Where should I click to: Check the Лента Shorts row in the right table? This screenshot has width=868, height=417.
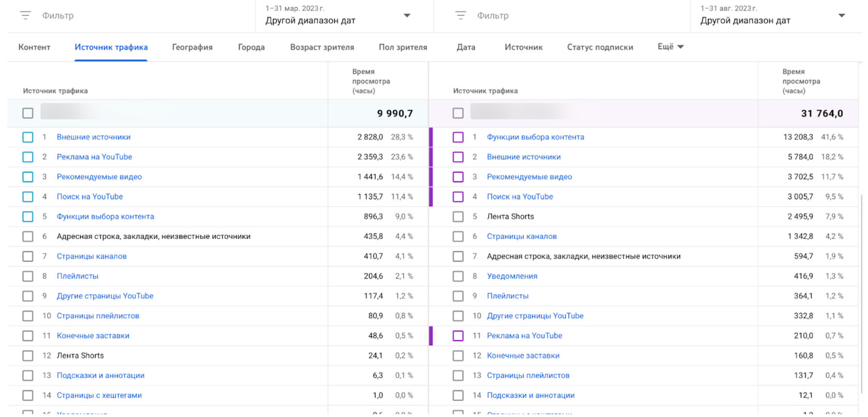(458, 216)
